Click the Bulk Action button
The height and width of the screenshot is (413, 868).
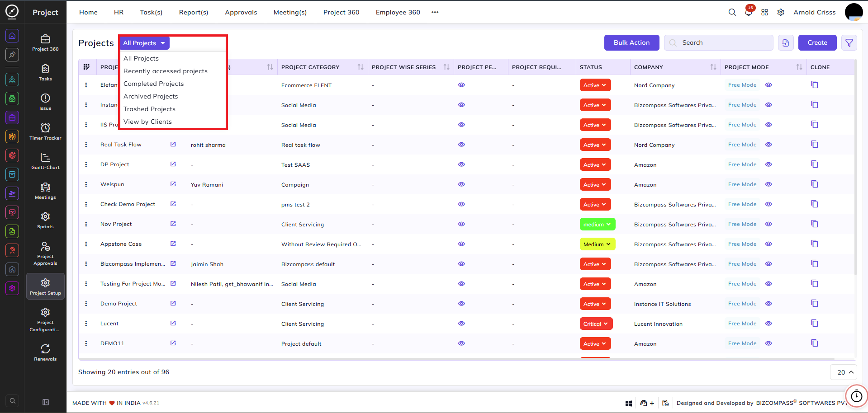click(x=631, y=43)
